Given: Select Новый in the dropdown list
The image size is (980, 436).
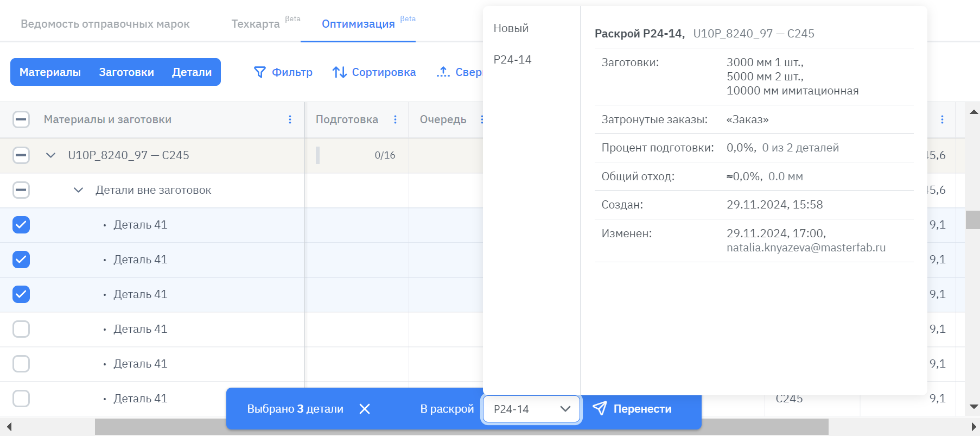Looking at the screenshot, I should (511, 28).
